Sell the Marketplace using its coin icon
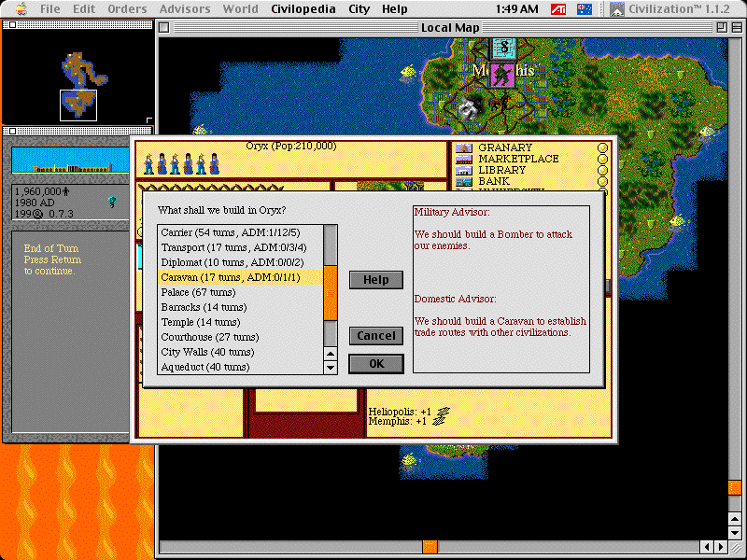The image size is (747, 560). (602, 159)
